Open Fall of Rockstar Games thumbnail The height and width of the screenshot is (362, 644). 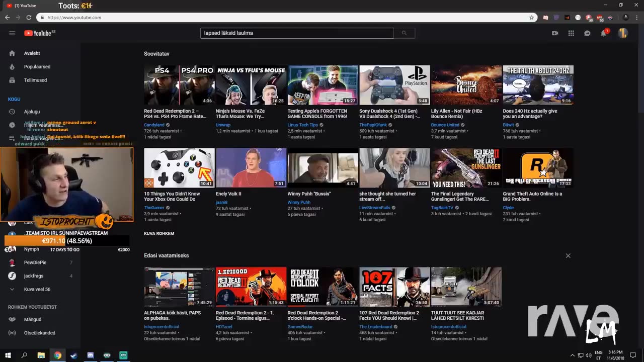(538, 168)
